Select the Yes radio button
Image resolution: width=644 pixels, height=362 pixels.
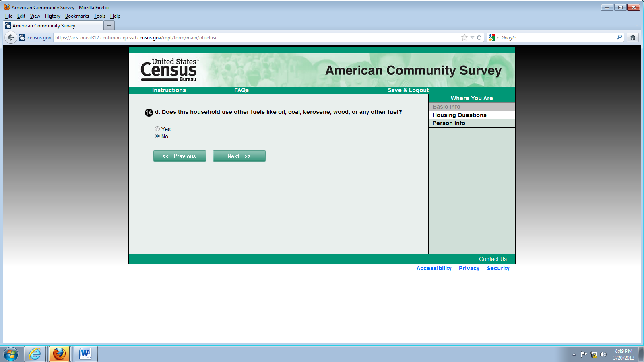[157, 129]
